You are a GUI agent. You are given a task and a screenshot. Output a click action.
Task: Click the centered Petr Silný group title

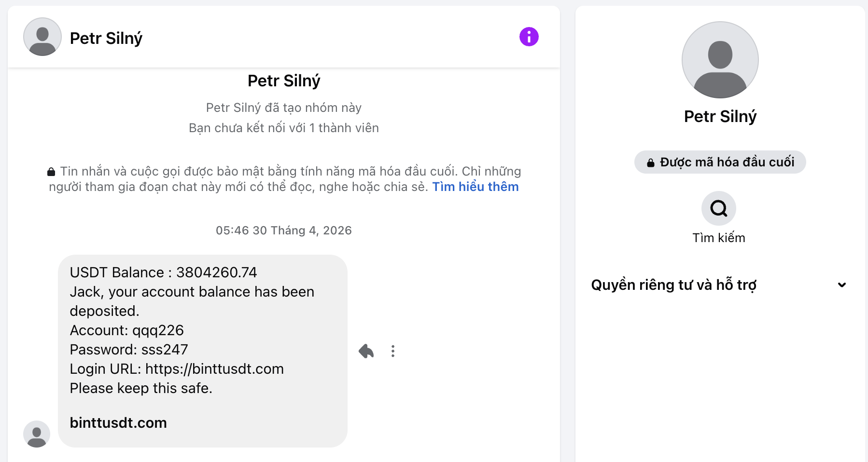click(x=284, y=81)
